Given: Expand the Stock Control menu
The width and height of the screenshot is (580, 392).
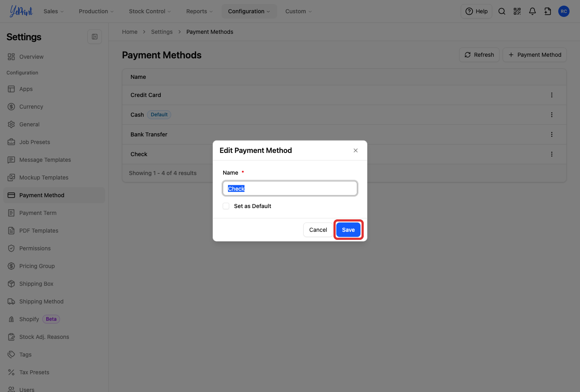Looking at the screenshot, I should [x=150, y=11].
